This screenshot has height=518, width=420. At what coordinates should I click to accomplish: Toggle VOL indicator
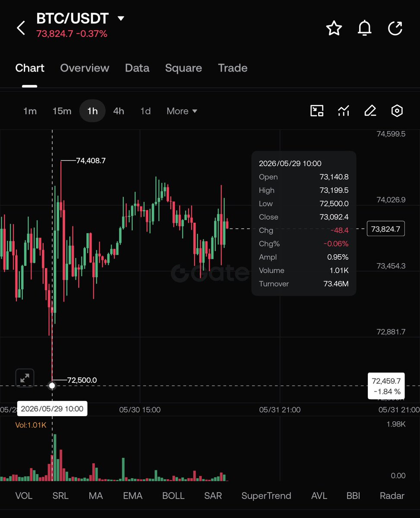[x=24, y=496]
